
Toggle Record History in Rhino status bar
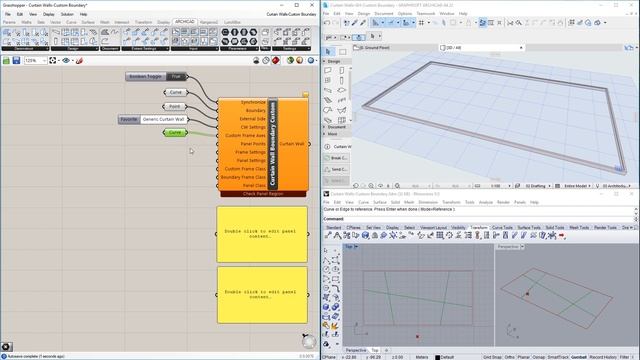[603, 357]
